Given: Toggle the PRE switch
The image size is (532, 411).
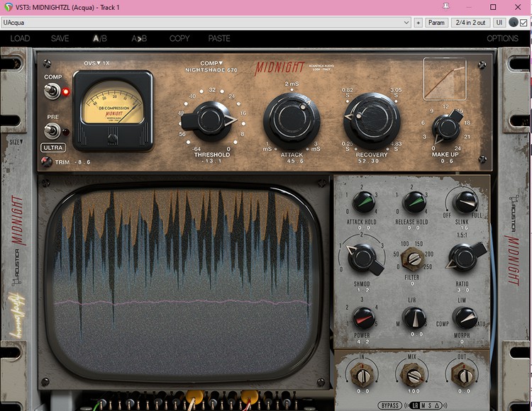Looking at the screenshot, I should coord(52,131).
